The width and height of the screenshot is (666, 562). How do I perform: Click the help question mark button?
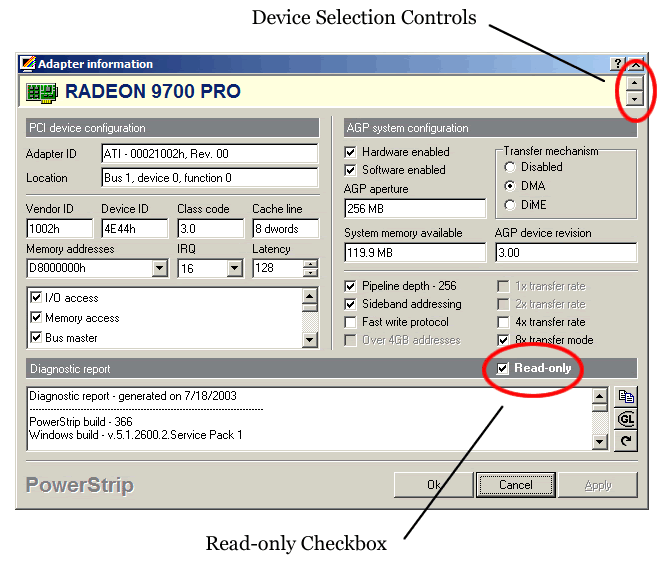(618, 64)
